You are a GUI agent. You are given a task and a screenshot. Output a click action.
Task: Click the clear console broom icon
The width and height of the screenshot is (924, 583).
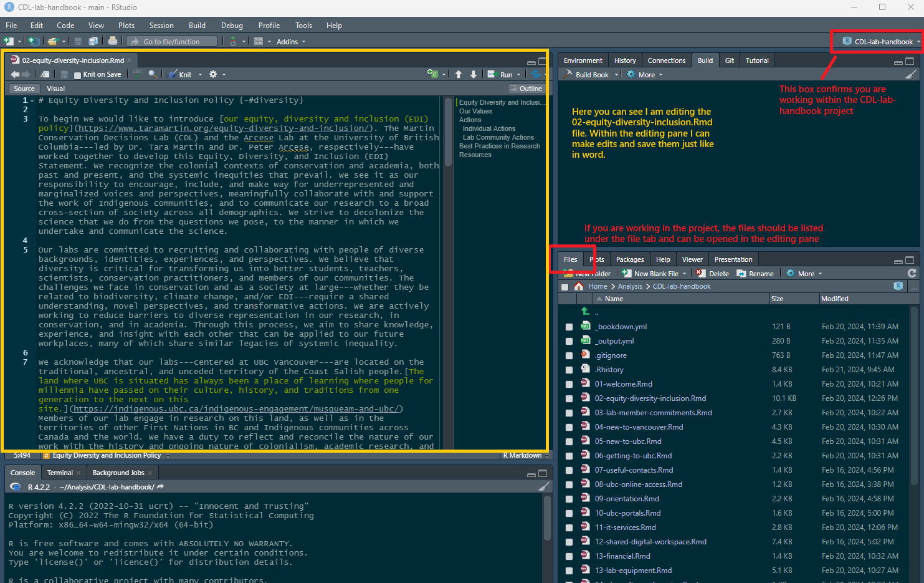click(x=543, y=487)
